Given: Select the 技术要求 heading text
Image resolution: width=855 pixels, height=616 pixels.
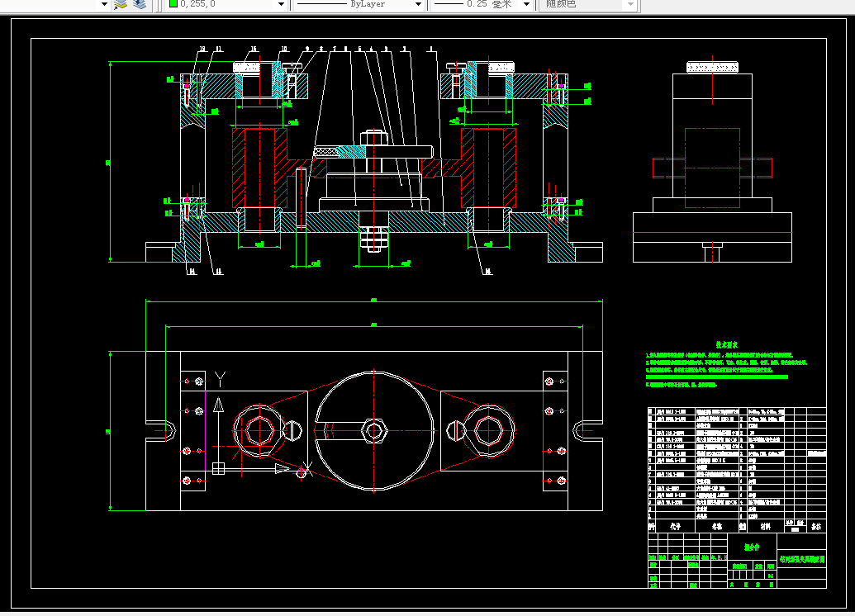Looking at the screenshot, I should [x=726, y=345].
